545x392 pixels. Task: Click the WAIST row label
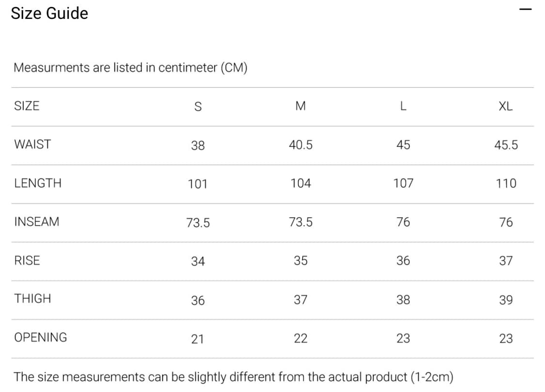click(32, 144)
